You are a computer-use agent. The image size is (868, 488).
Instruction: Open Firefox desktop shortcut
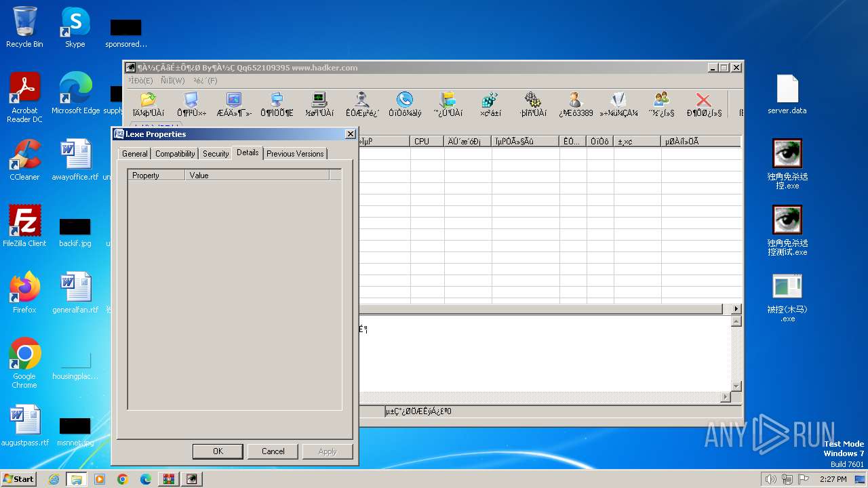coord(24,293)
